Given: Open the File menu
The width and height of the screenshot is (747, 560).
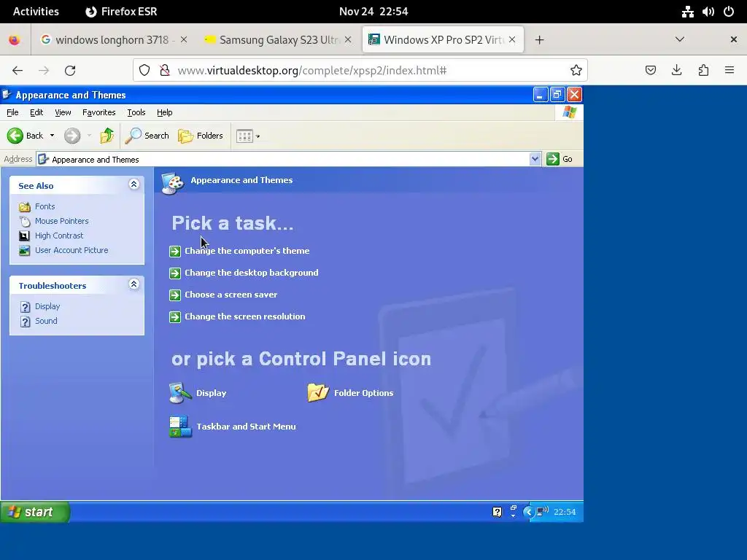Looking at the screenshot, I should [x=12, y=112].
